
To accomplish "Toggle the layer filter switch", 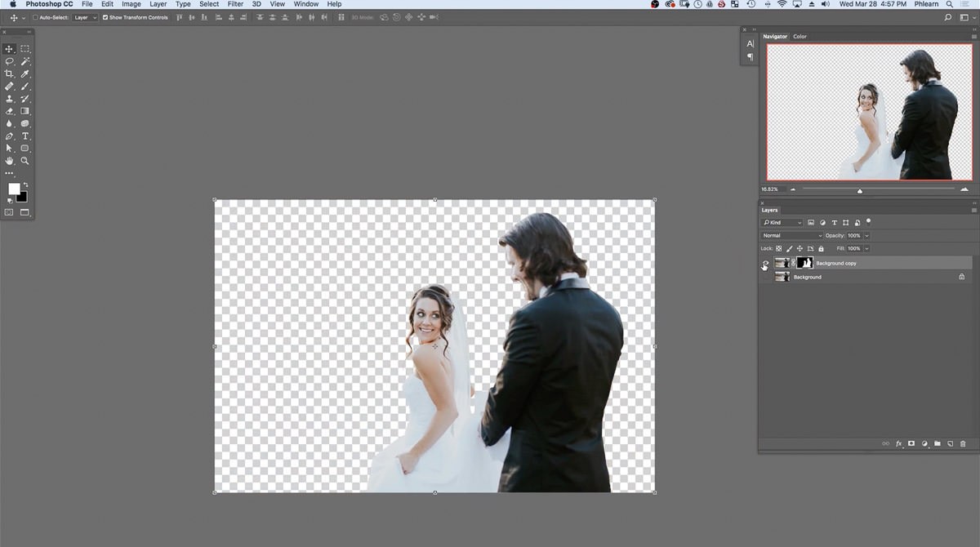I will pos(869,221).
